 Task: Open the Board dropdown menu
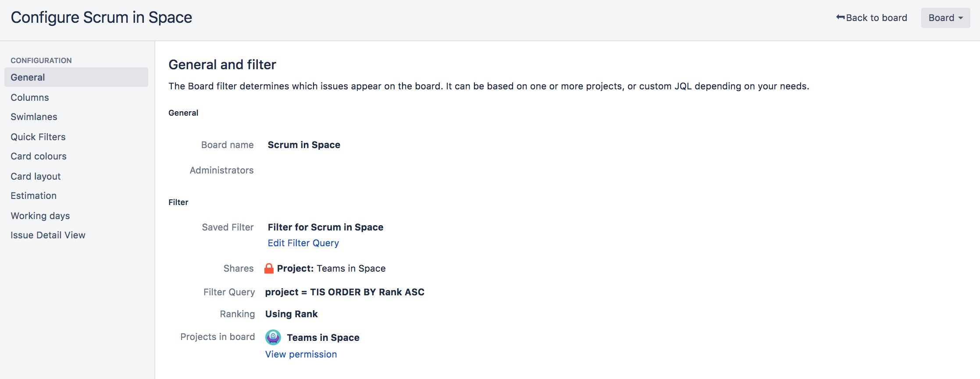[x=945, y=18]
